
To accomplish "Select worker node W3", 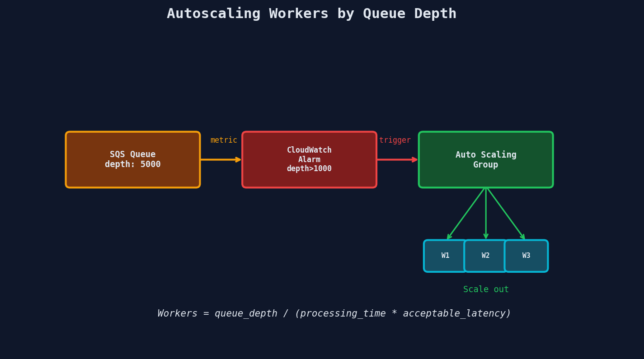I will [x=526, y=256].
